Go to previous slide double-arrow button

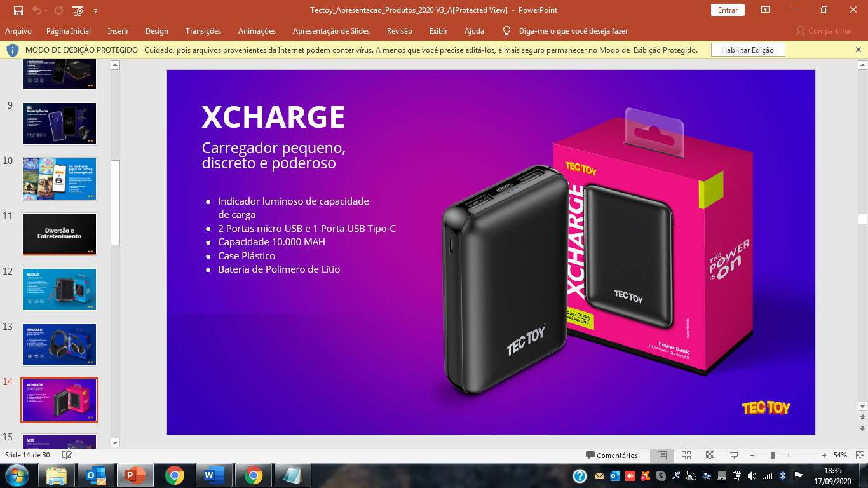(x=862, y=417)
